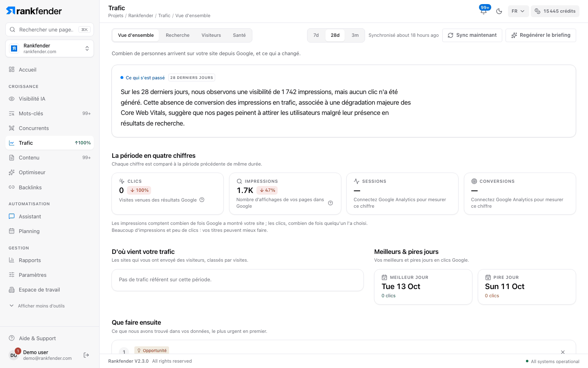588x368 pixels.
Task: Open the 15 445 crédits balance
Action: pyautogui.click(x=555, y=11)
